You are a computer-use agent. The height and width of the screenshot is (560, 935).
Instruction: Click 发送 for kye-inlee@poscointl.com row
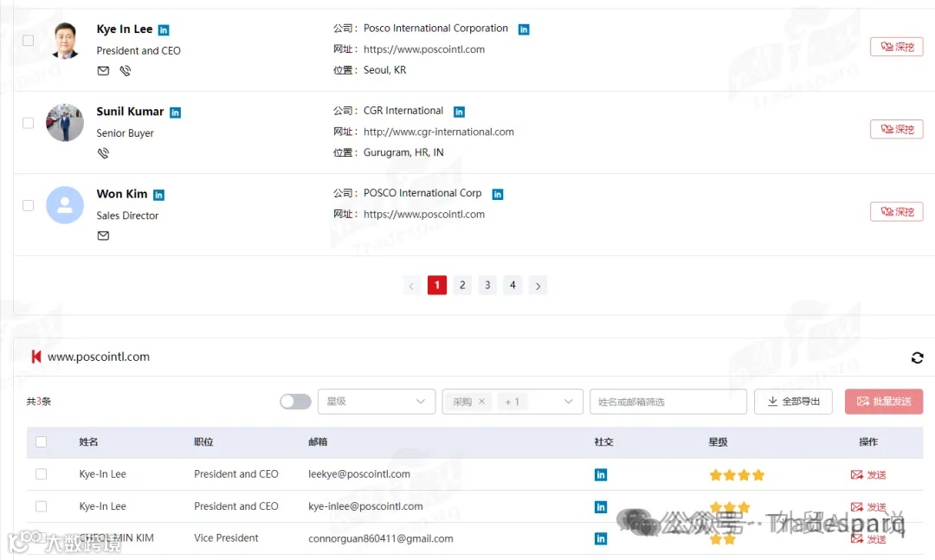[x=868, y=507]
